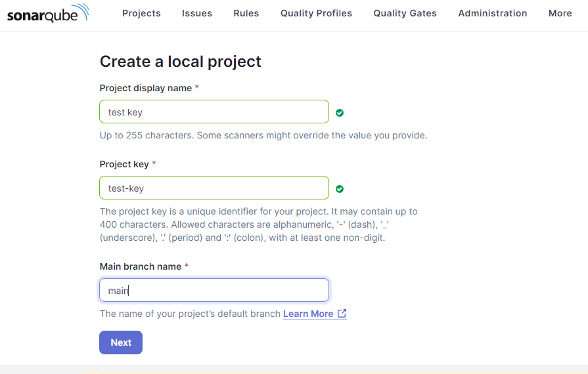This screenshot has width=588, height=374.
Task: Navigate to Quality Profiles
Action: (x=316, y=14)
